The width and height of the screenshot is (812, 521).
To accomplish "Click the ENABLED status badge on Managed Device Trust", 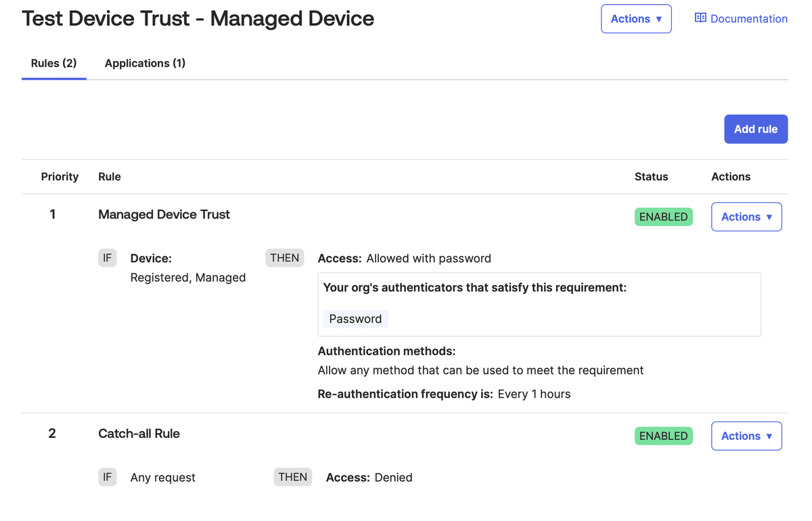I will 663,217.
